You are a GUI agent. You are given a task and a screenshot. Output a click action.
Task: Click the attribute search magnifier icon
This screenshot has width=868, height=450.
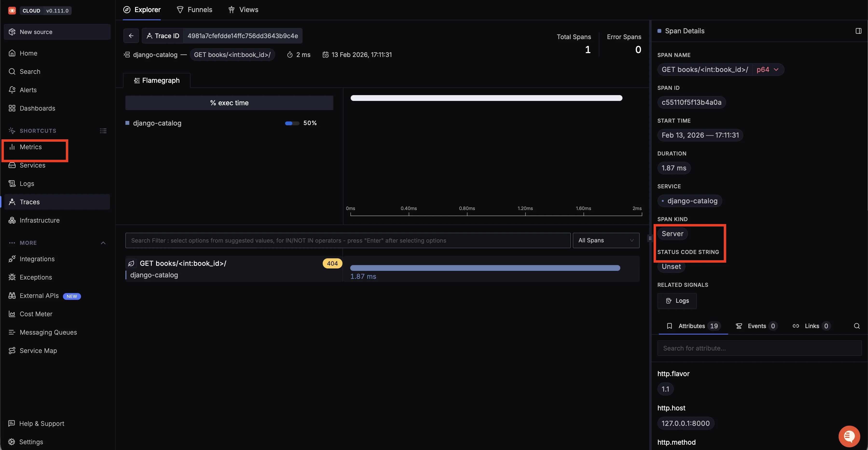856,326
